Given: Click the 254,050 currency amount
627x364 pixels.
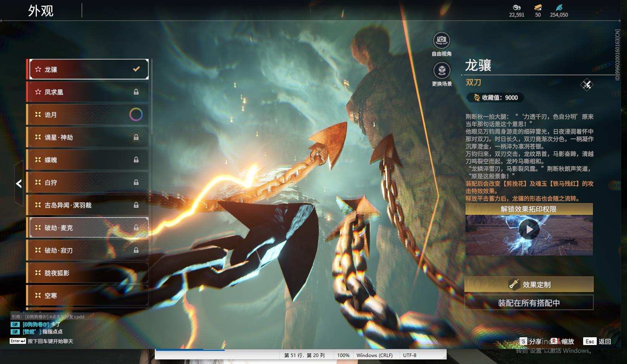Looking at the screenshot, I should tap(559, 15).
